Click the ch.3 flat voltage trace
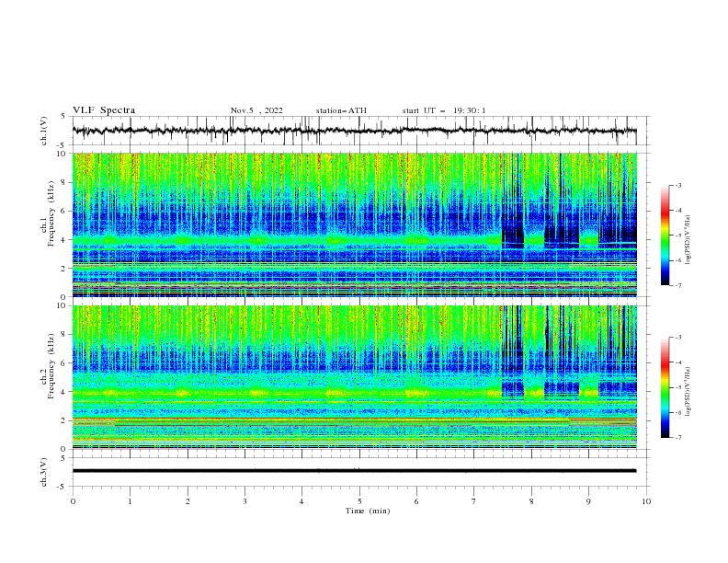Screen dimensions: 728x563 (x=354, y=471)
